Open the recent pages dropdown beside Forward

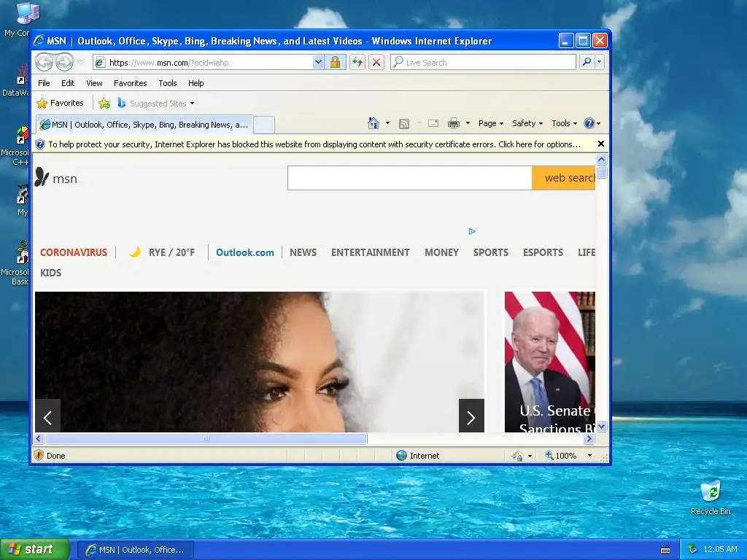[x=80, y=63]
